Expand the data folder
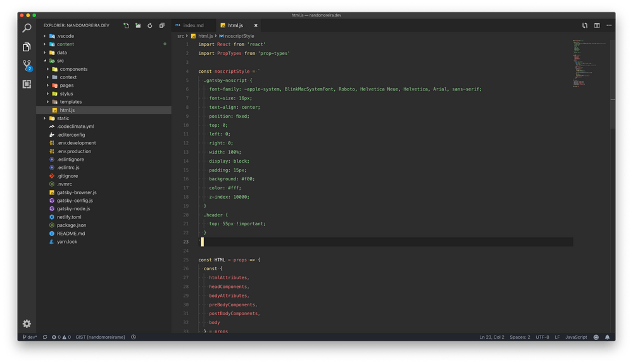Image resolution: width=633 pixels, height=364 pixels. [x=62, y=53]
